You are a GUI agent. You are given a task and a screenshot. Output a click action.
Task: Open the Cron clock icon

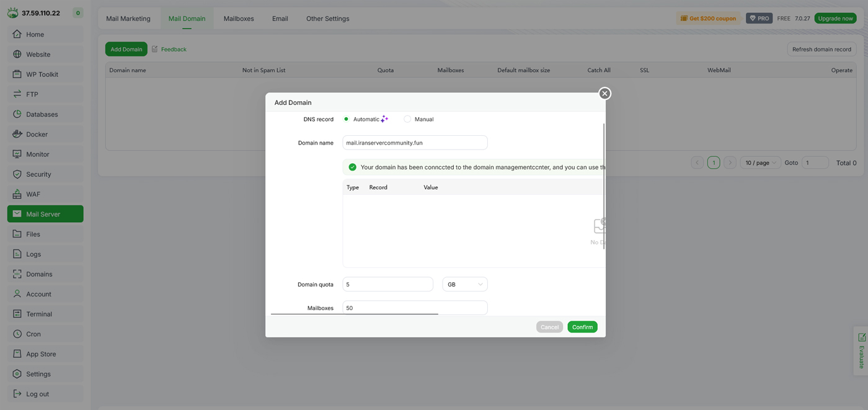click(17, 334)
